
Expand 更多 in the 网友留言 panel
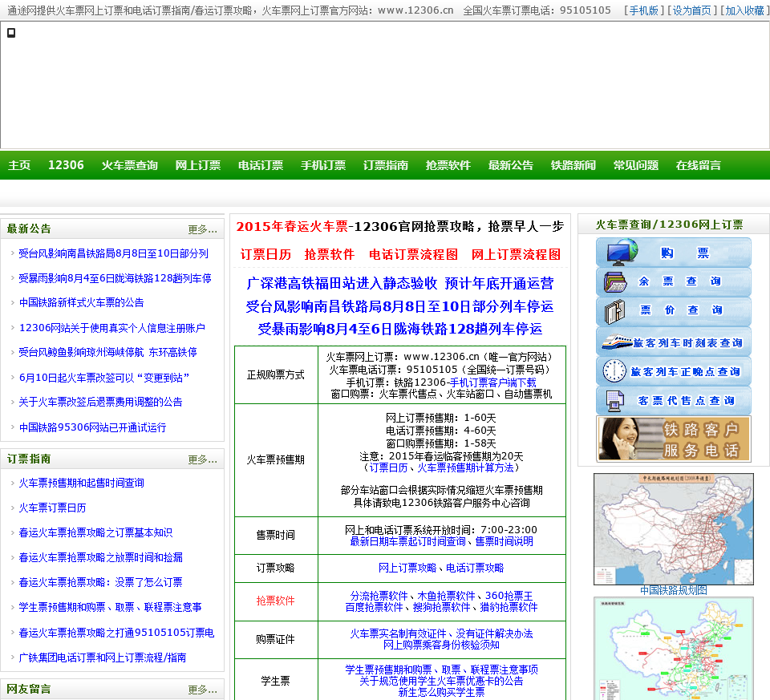[202, 690]
